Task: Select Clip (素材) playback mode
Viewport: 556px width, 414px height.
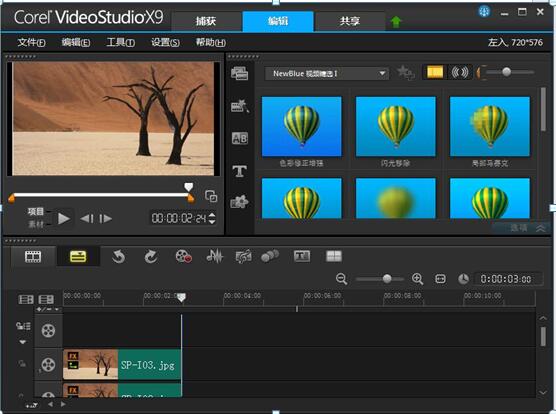Action: [x=35, y=224]
